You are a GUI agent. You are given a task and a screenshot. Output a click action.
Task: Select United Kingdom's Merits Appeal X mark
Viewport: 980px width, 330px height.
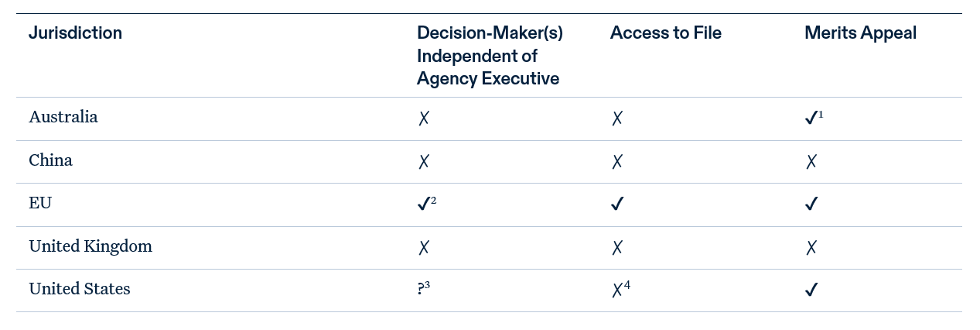pos(811,248)
